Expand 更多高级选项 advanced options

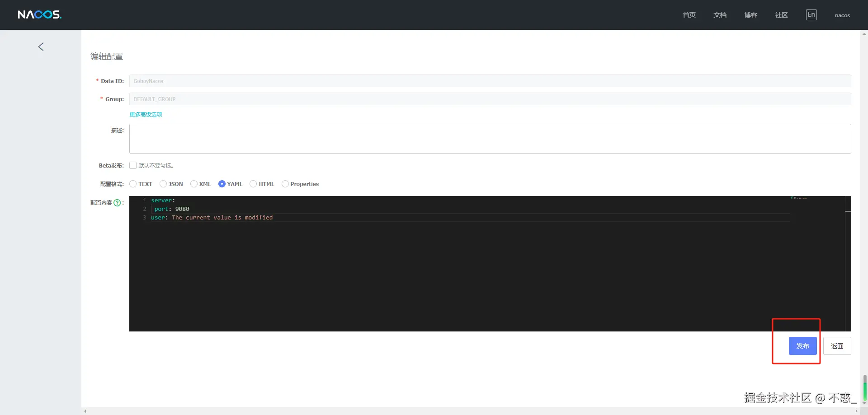point(146,115)
